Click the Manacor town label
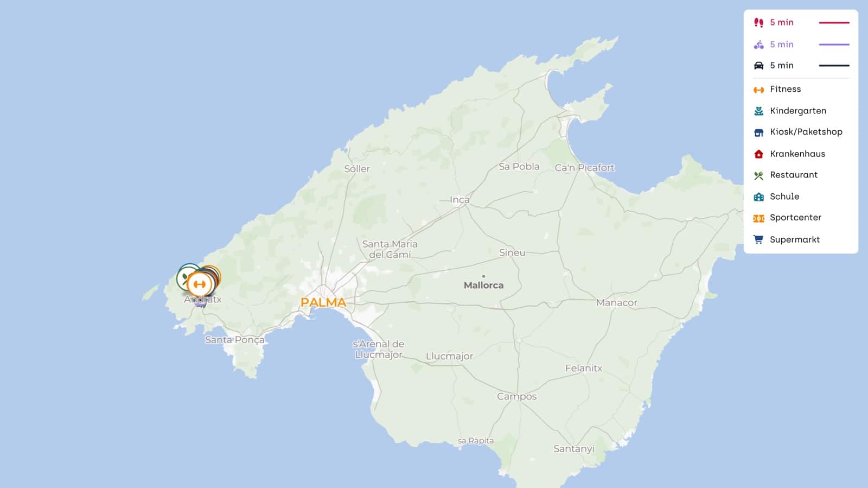Image resolution: width=868 pixels, height=488 pixels. [616, 303]
